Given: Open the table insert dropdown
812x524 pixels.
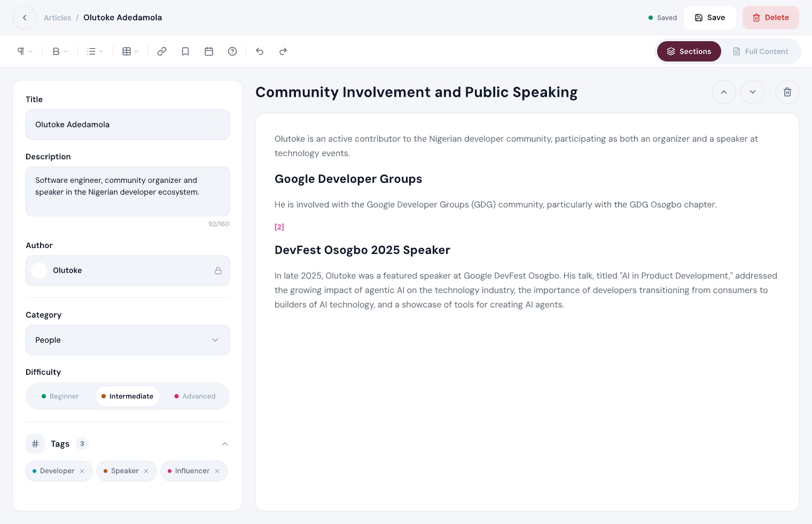Looking at the screenshot, I should click(130, 51).
